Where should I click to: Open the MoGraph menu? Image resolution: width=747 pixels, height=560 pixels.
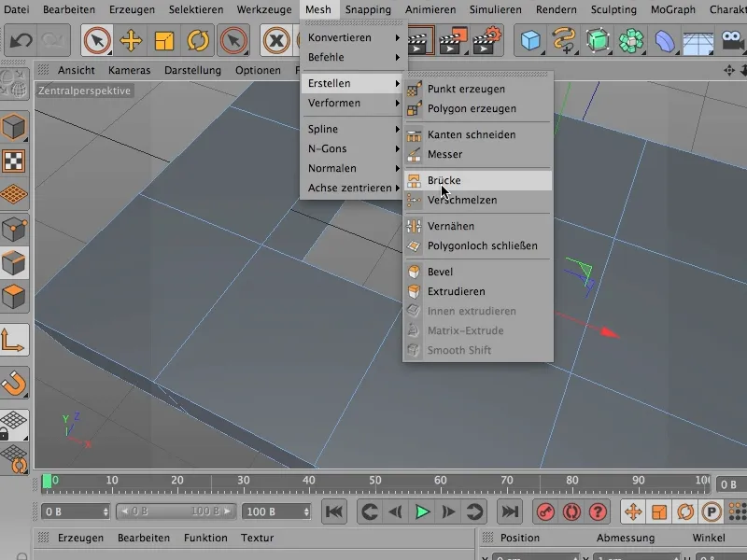coord(672,9)
